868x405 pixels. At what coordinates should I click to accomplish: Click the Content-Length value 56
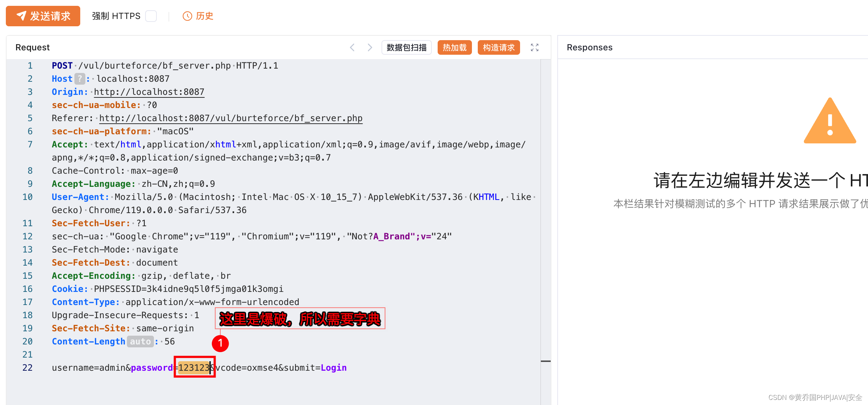(170, 342)
